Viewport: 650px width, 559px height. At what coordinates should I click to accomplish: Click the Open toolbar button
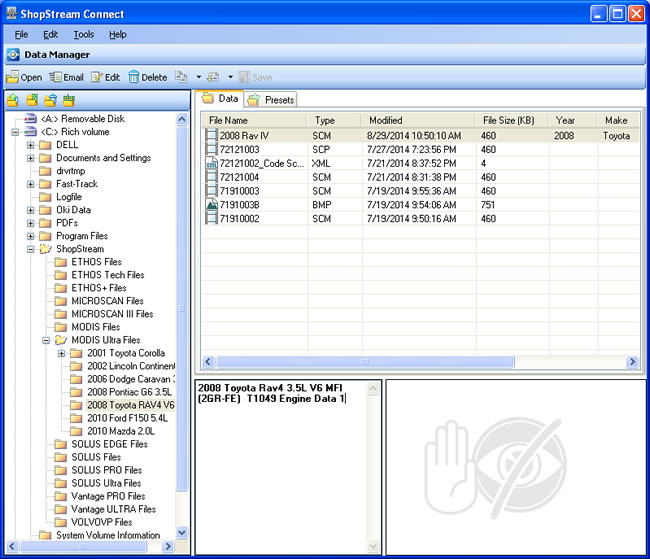click(x=24, y=77)
